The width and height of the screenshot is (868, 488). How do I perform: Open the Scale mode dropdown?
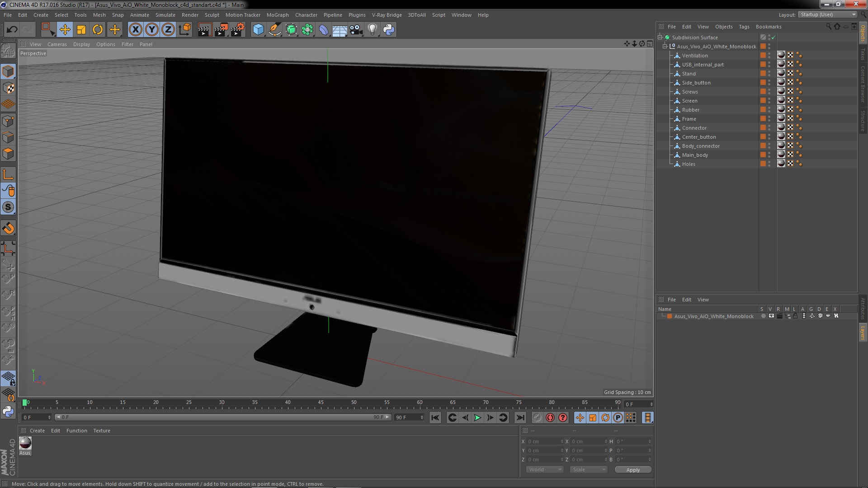point(588,470)
